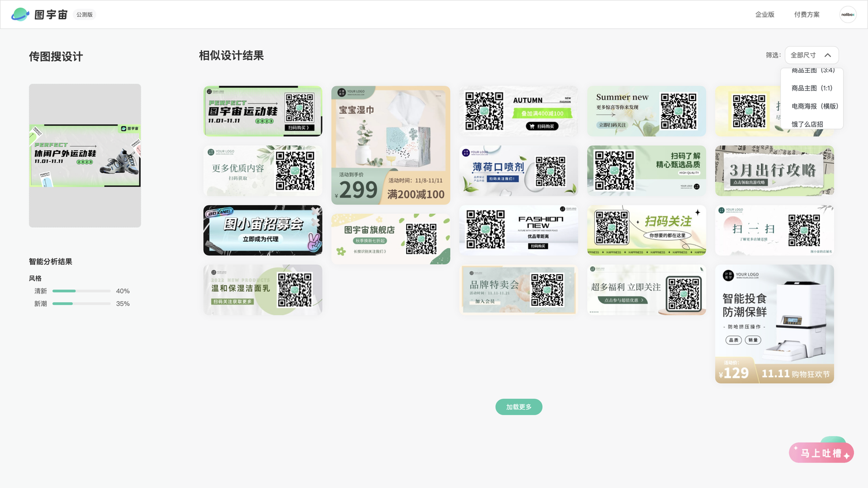Click the 传图搜设计 heading
868x488 pixels.
coord(56,57)
